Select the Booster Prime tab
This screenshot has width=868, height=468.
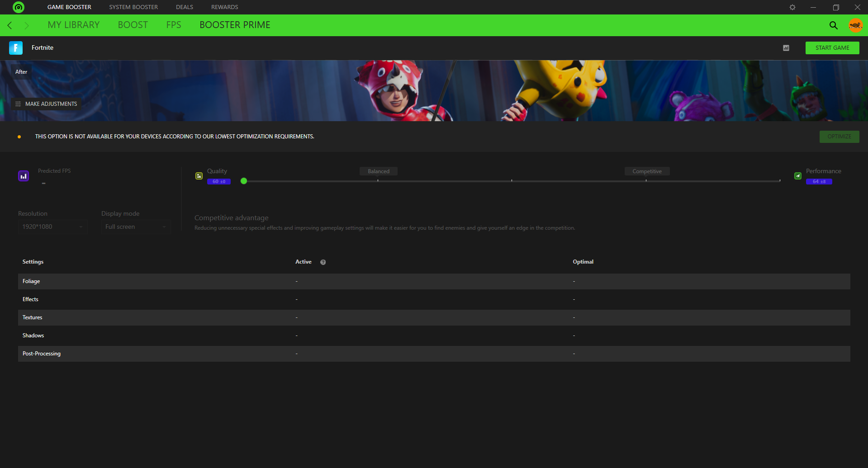tap(235, 25)
